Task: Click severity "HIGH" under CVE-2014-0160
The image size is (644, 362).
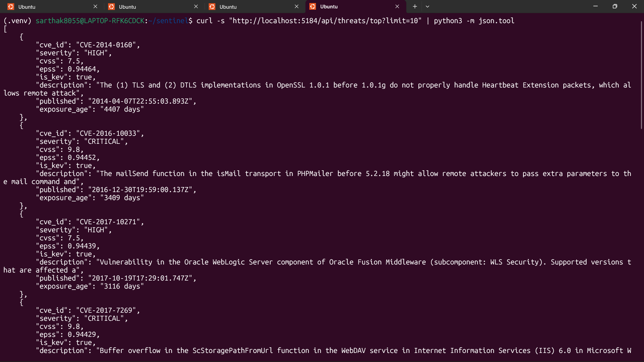Action: pyautogui.click(x=96, y=53)
